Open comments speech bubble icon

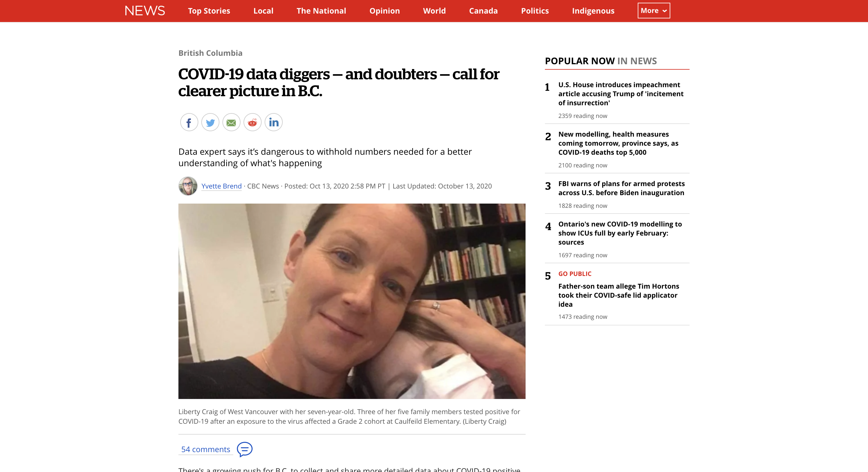pos(245,449)
